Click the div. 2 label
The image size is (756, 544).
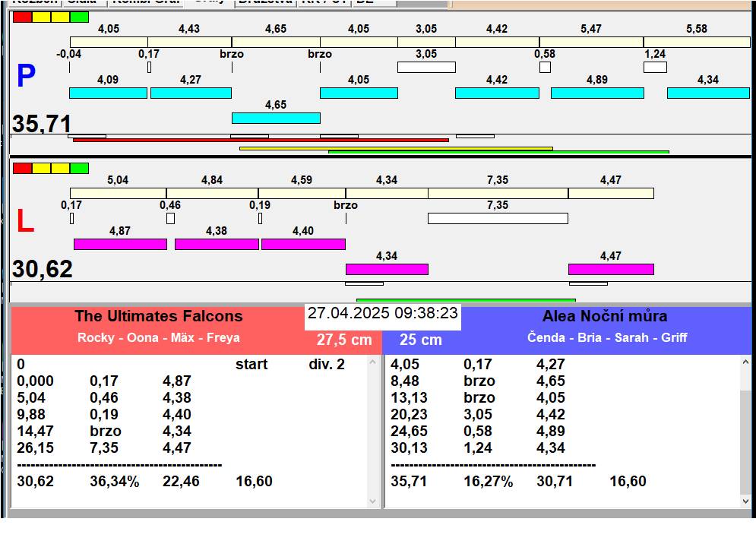[327, 365]
